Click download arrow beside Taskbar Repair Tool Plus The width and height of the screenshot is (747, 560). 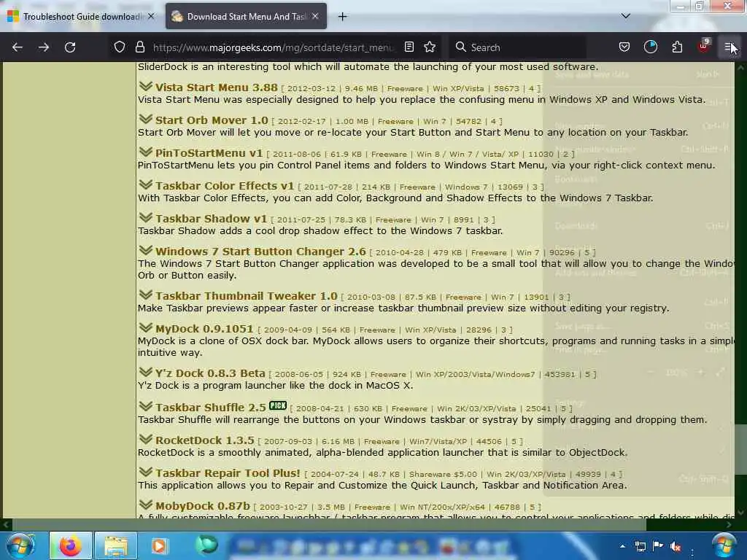(x=145, y=472)
